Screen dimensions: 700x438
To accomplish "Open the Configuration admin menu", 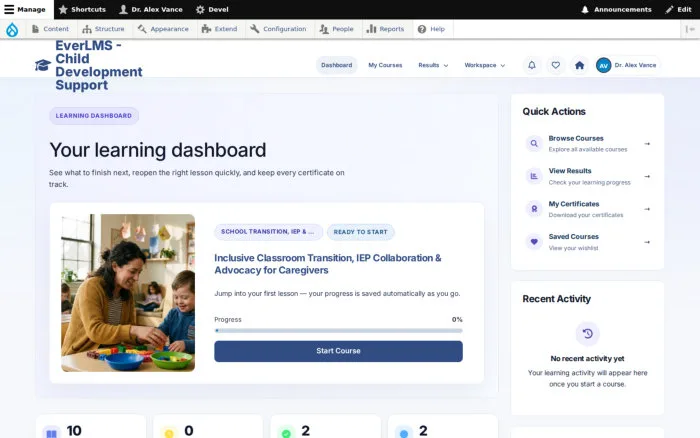I will pyautogui.click(x=278, y=29).
